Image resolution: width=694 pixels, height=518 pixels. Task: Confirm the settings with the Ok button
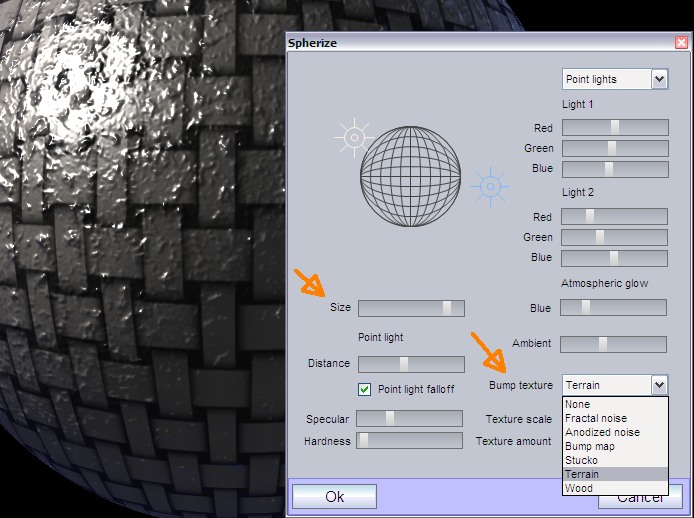coord(335,496)
